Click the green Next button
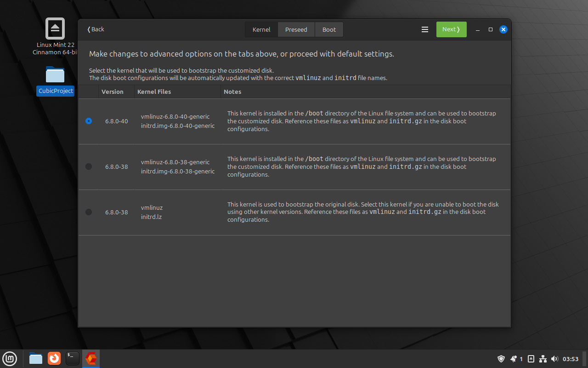This screenshot has width=588, height=368. pyautogui.click(x=451, y=29)
